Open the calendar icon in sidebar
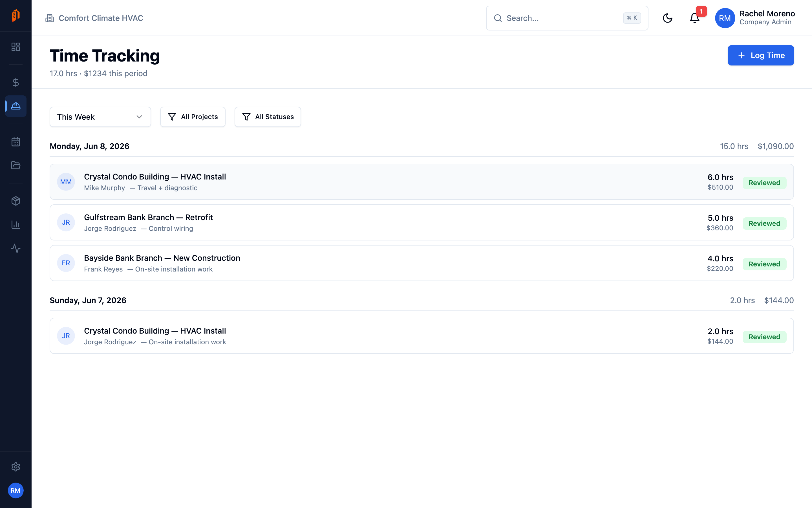812x508 pixels. tap(16, 142)
